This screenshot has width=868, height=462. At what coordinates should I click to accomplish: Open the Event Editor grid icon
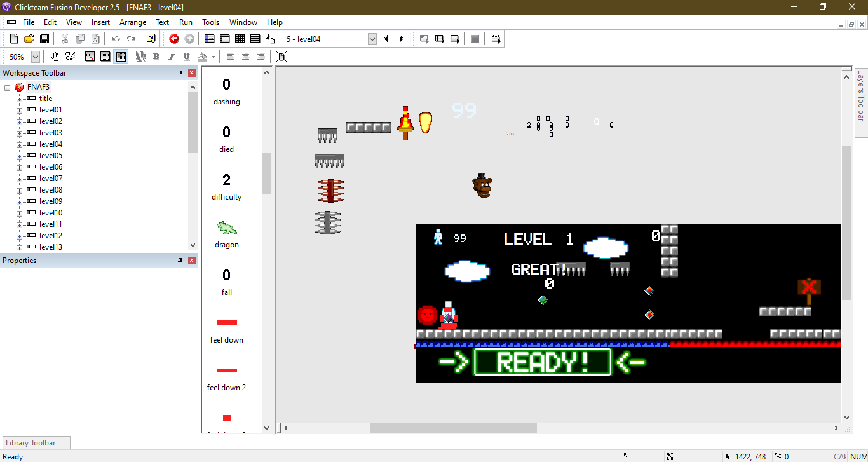[240, 39]
